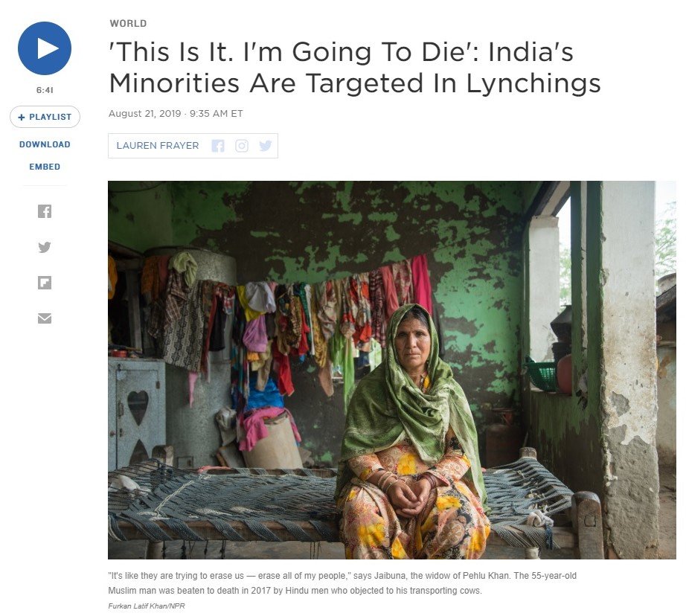686x616 pixels.
Task: Go to the World section
Action: [x=128, y=24]
